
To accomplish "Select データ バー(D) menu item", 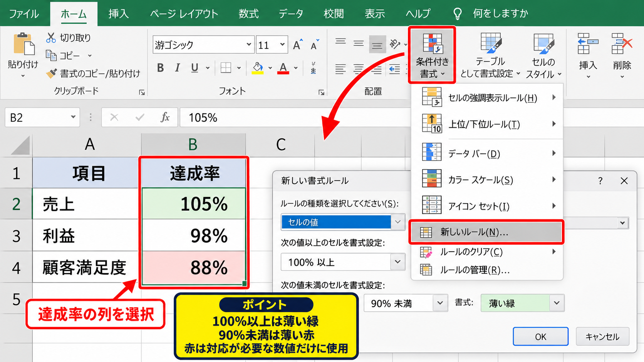I will coord(487,153).
